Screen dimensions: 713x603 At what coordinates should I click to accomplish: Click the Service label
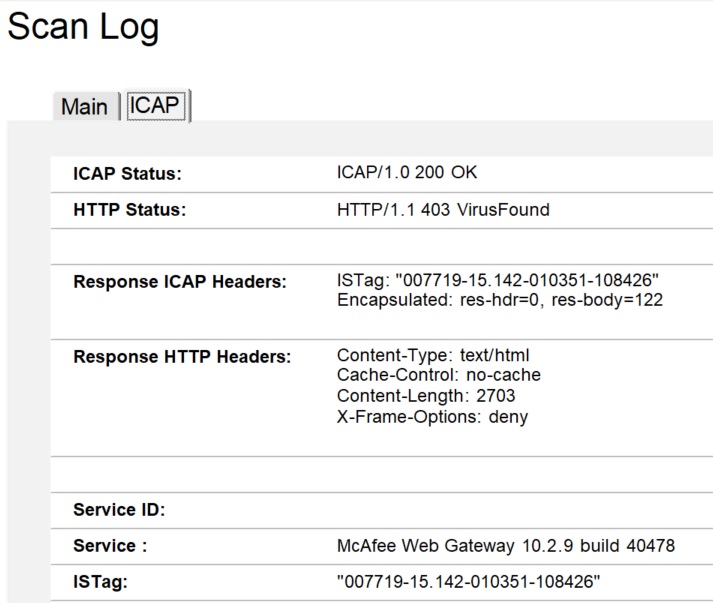click(x=110, y=546)
